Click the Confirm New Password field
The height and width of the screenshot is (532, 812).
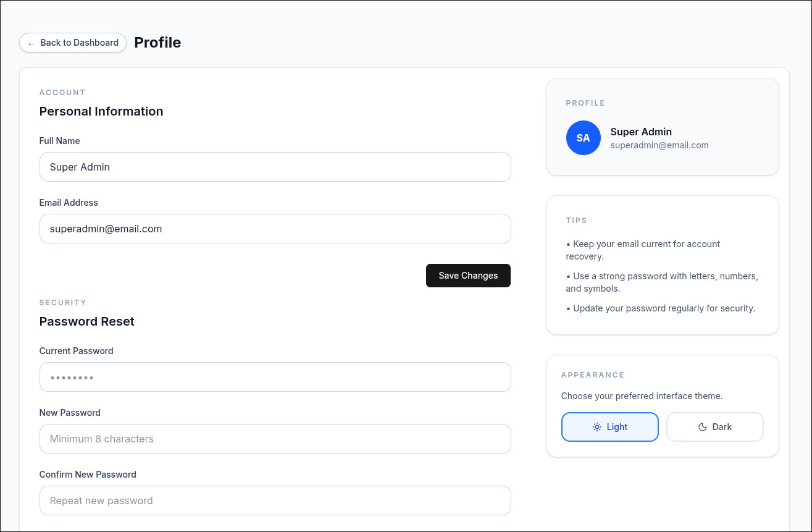(275, 500)
